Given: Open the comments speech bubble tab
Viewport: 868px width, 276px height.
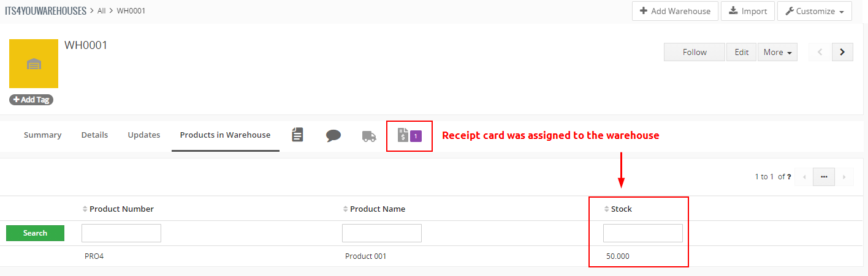Looking at the screenshot, I should point(333,135).
